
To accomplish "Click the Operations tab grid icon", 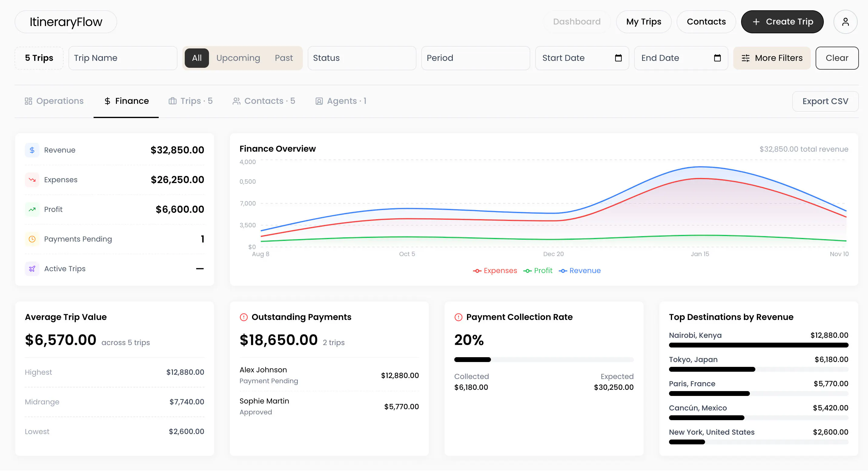I will point(28,101).
